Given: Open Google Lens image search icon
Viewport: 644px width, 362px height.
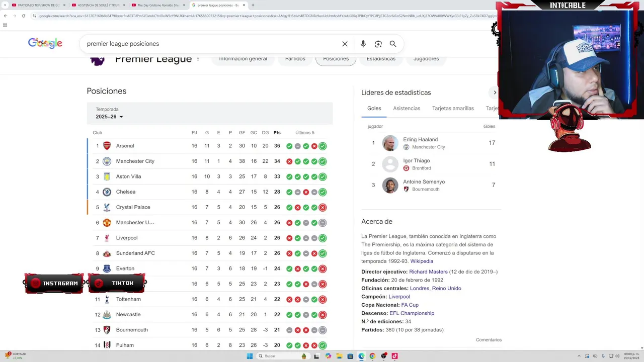Looking at the screenshot, I should coord(378,44).
